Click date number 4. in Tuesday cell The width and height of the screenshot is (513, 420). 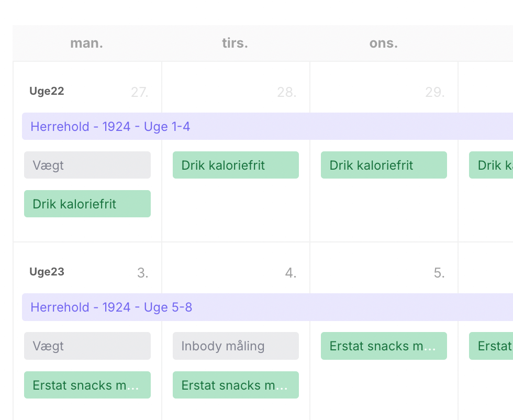tap(291, 273)
